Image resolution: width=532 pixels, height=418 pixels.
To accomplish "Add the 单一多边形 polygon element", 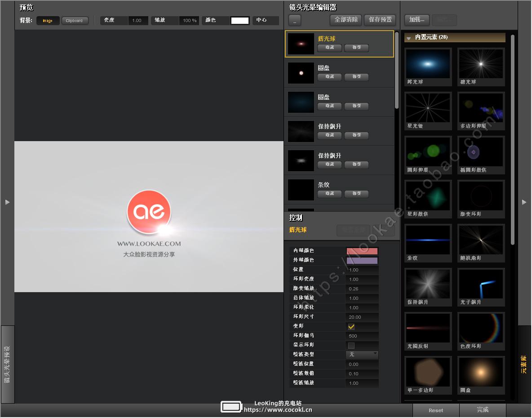I will pyautogui.click(x=428, y=376).
